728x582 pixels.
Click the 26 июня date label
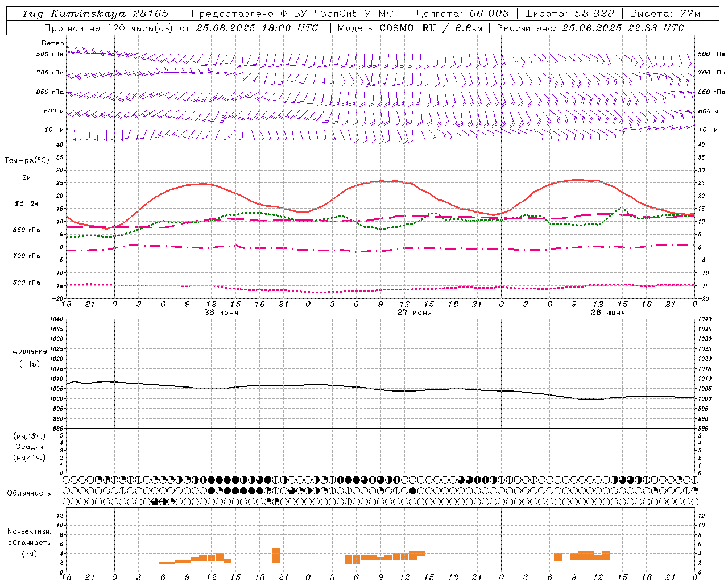point(221,313)
